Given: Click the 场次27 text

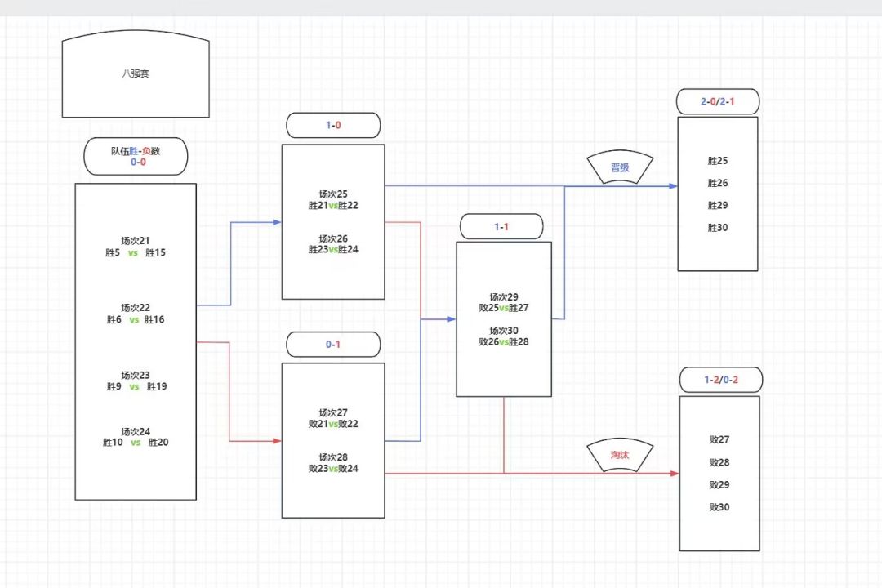Looking at the screenshot, I should 333,412.
